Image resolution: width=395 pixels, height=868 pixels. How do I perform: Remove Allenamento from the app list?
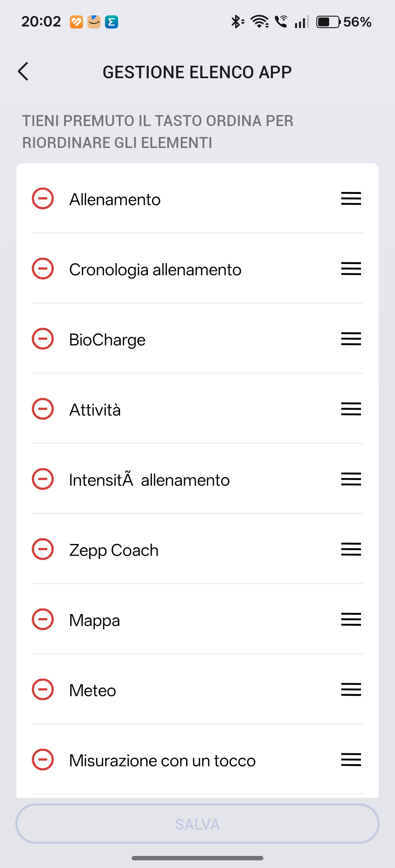pyautogui.click(x=43, y=199)
